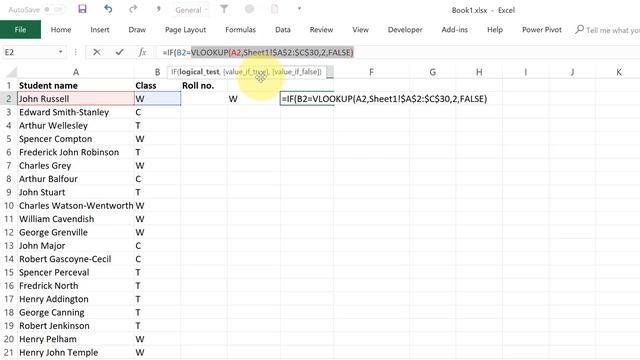
Task: Click the Save icon in quick access toolbar
Action: [x=82, y=9]
